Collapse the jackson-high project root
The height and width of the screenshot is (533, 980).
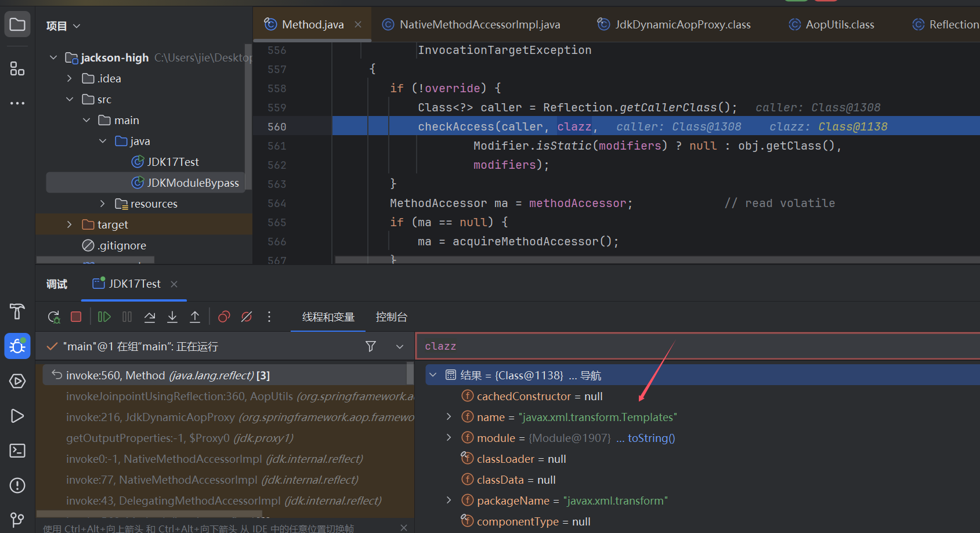[x=53, y=57]
